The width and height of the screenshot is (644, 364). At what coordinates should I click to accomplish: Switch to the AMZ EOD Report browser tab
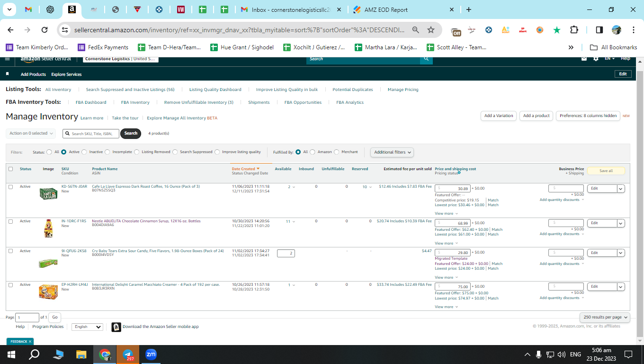click(403, 9)
